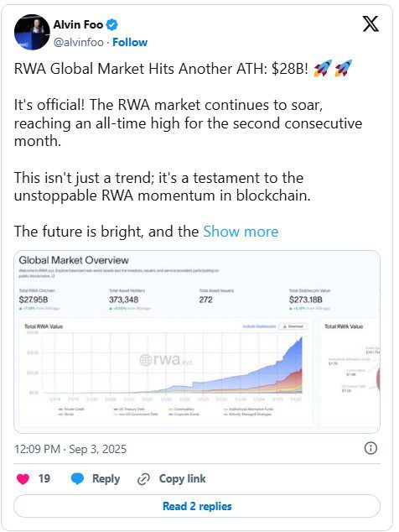Click the 19 likes count
Screen dimensions: 399x532
[44, 479]
